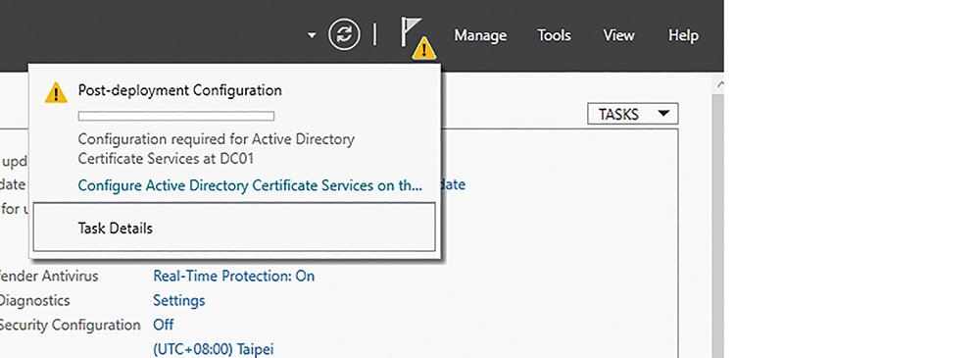Click the yellow warning badge on flag
This screenshot has height=358, width=980.
click(424, 48)
